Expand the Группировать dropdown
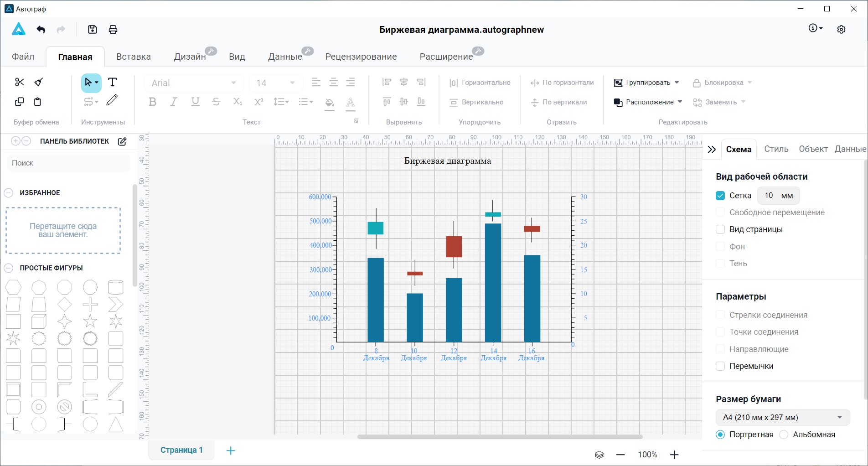Image resolution: width=868 pixels, height=466 pixels. pyautogui.click(x=677, y=83)
